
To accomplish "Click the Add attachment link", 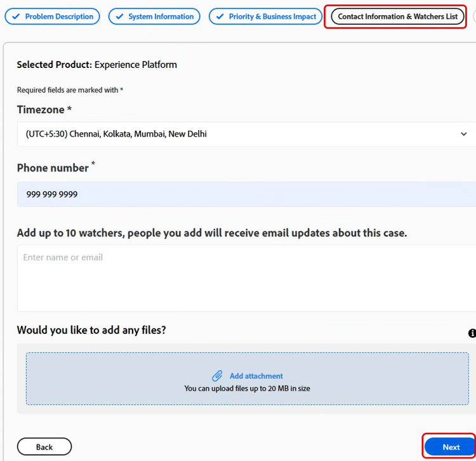I will pyautogui.click(x=256, y=376).
